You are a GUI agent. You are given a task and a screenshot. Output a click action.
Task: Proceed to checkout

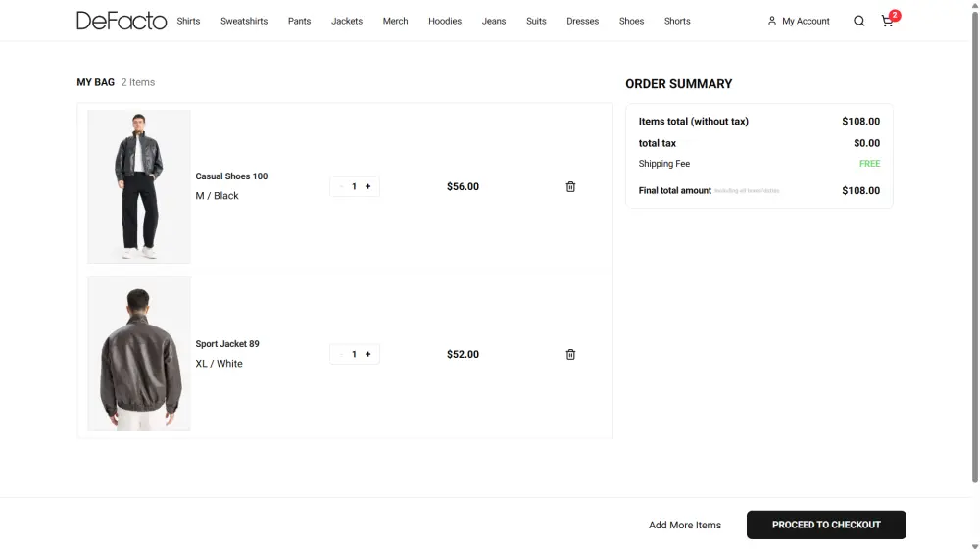coord(826,525)
